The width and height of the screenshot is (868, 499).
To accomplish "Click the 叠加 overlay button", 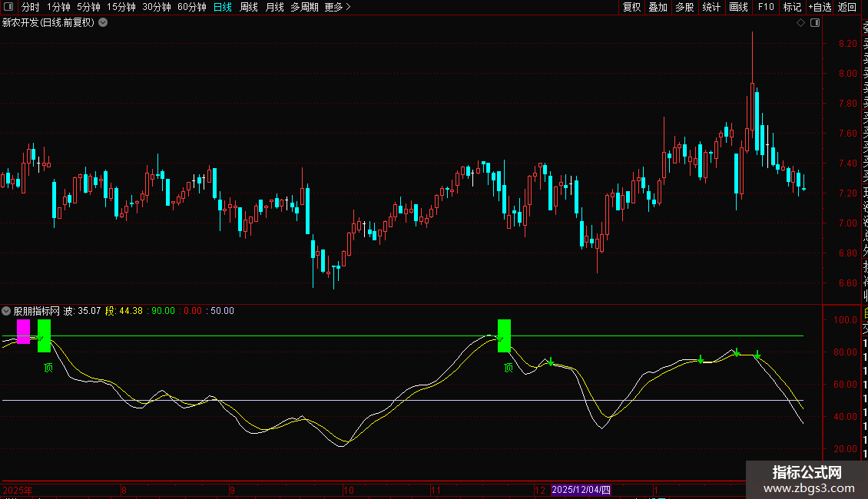I will coord(658,7).
